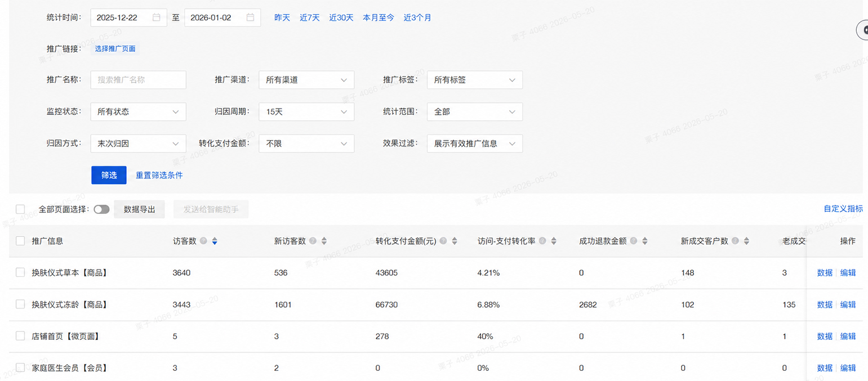Open the start date calendar picker icon
This screenshot has height=381, width=868.
[156, 17]
